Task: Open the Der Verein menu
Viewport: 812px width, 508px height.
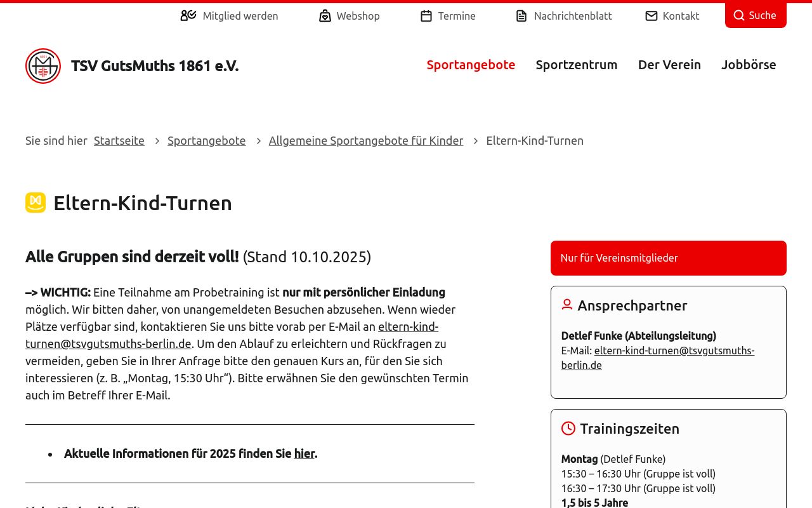Action: [x=669, y=65]
